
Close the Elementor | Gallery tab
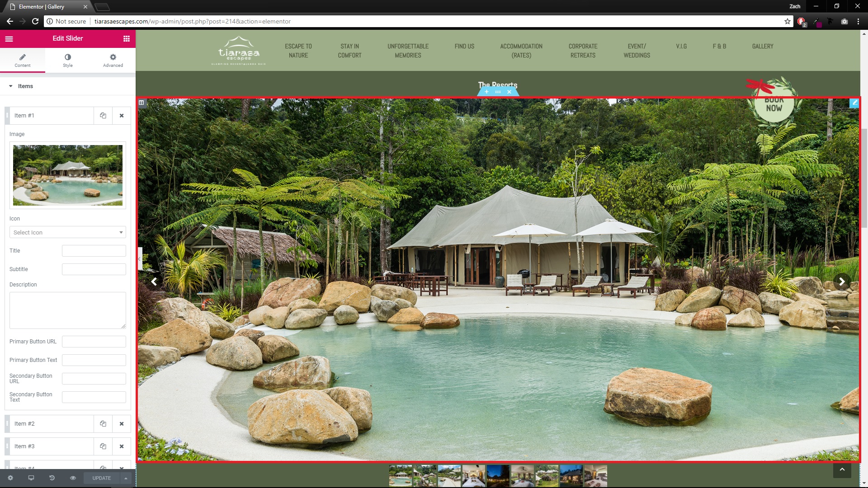(85, 7)
